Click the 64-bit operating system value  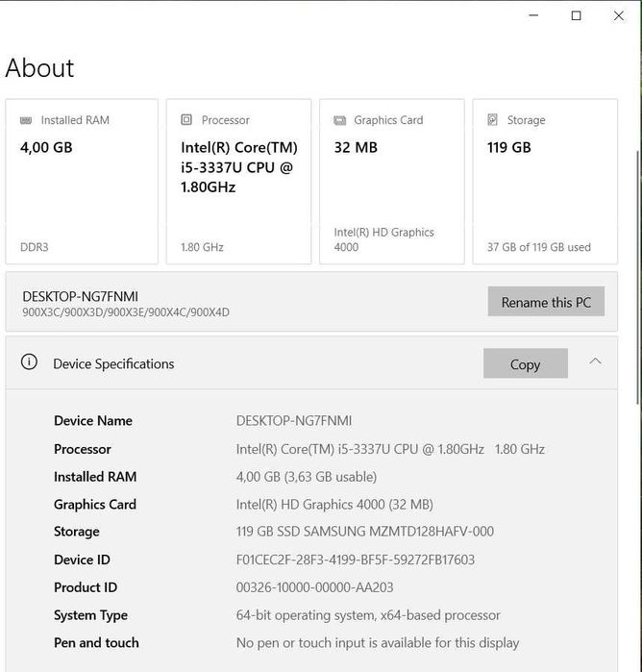click(x=368, y=615)
